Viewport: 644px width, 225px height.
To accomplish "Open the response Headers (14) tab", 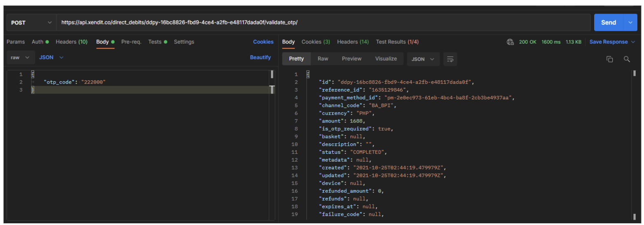I will tap(353, 42).
